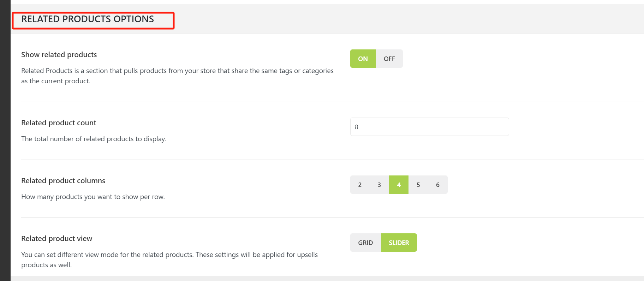Choose SLIDER related product view
644x281 pixels.
pos(399,243)
